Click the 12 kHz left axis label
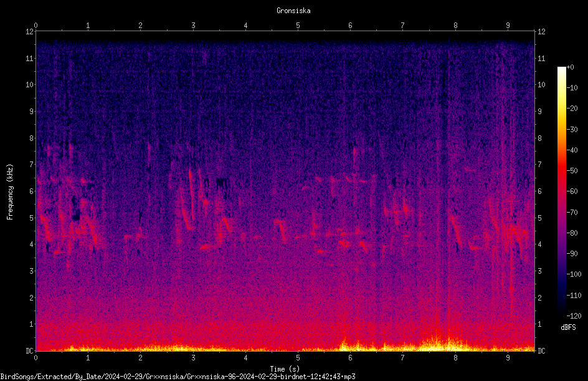 [x=29, y=32]
